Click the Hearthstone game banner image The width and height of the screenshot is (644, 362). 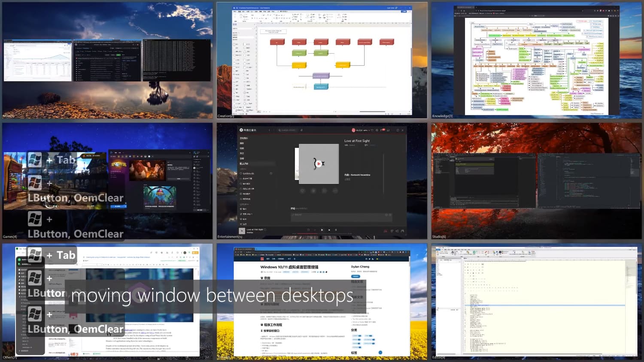point(147,169)
